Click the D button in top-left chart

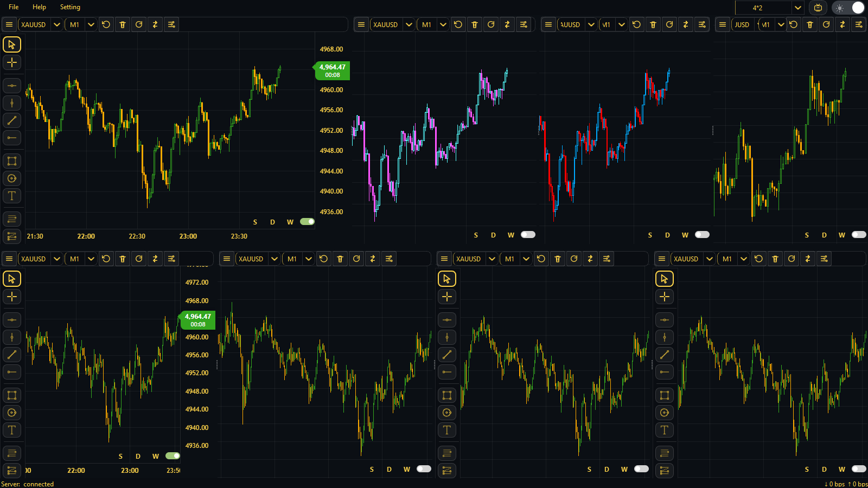coord(272,222)
